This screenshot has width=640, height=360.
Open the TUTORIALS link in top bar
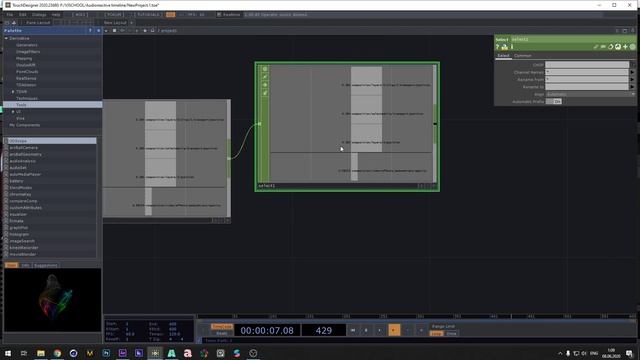pyautogui.click(x=148, y=15)
